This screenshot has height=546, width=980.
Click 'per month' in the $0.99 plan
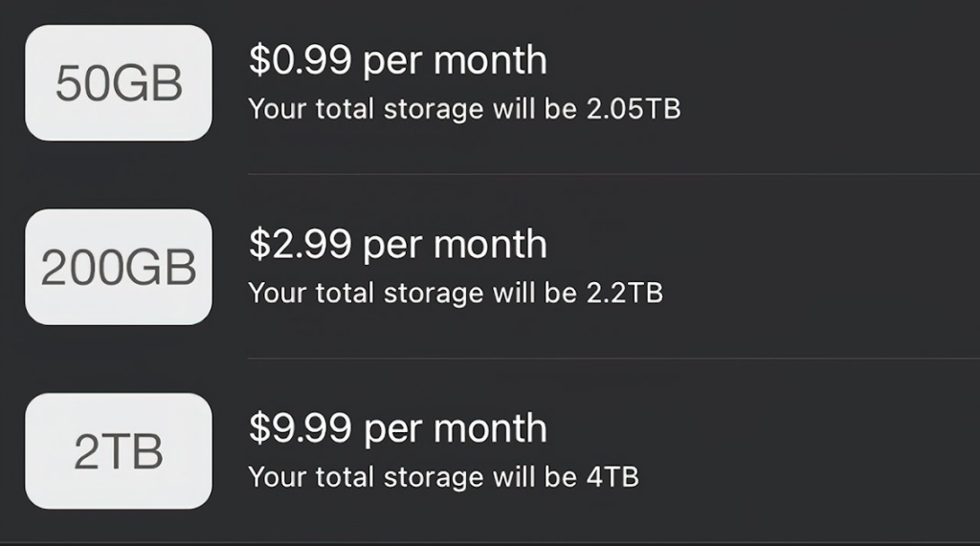(x=456, y=62)
